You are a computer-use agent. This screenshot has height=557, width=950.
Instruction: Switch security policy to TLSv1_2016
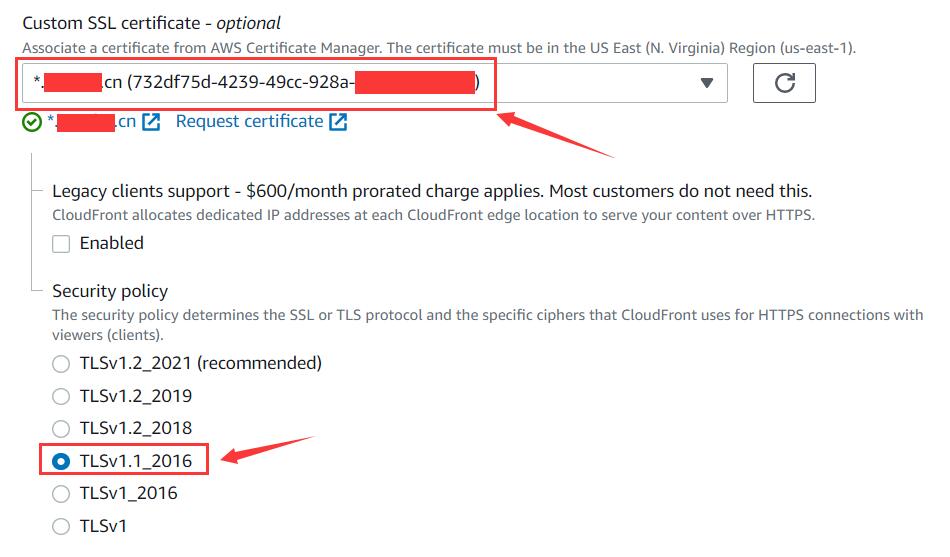(x=62, y=493)
